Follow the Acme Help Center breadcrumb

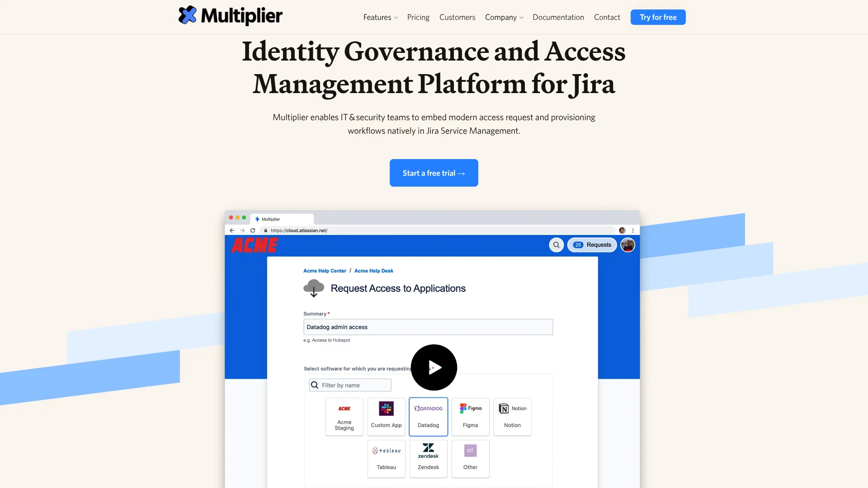coord(325,271)
